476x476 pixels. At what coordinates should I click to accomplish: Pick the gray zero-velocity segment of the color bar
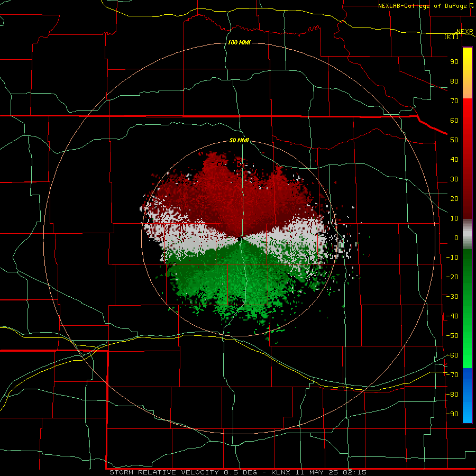[x=467, y=234]
